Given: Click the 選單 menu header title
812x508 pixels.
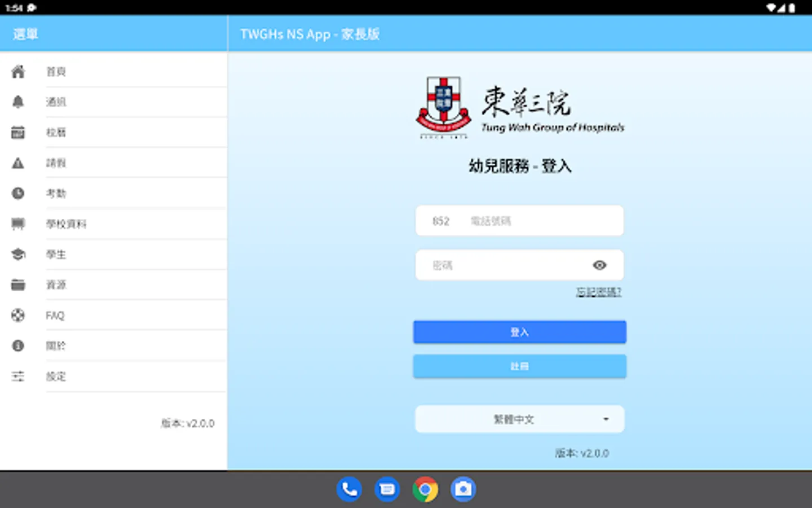Looking at the screenshot, I should [25, 34].
